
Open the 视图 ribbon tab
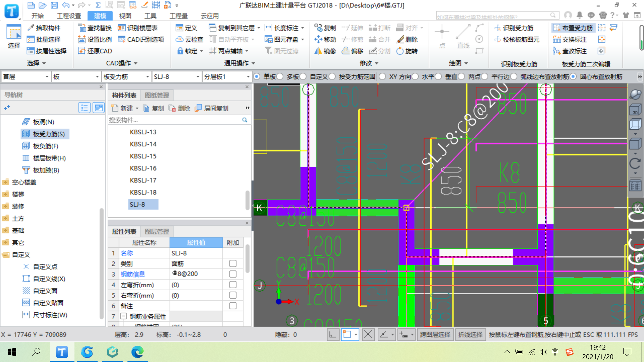(x=125, y=16)
